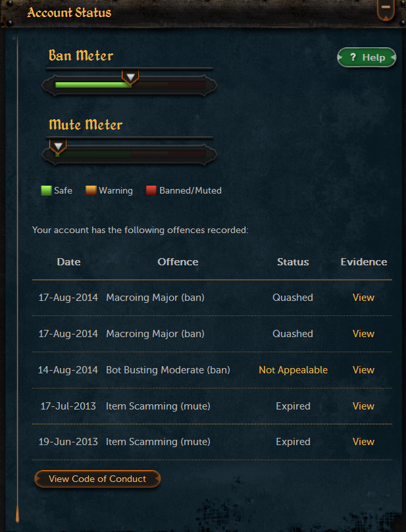Image resolution: width=406 pixels, height=532 pixels.
Task: Click the green Safe legend square
Action: [x=46, y=190]
